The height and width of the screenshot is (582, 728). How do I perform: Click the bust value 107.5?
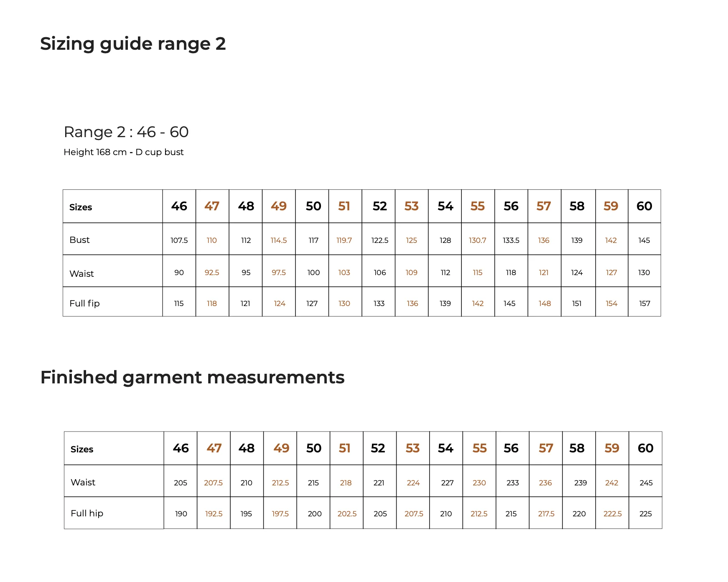pyautogui.click(x=179, y=240)
